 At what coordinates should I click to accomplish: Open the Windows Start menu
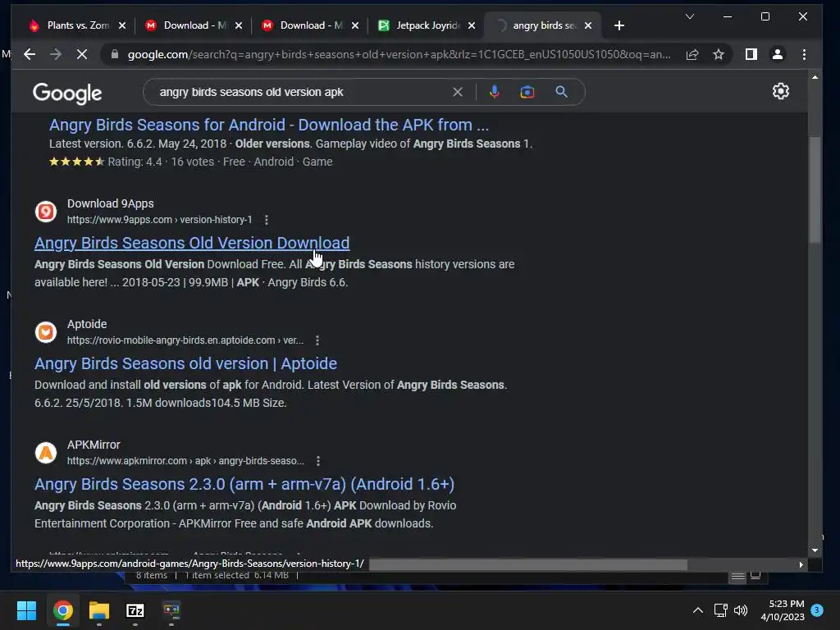26,610
